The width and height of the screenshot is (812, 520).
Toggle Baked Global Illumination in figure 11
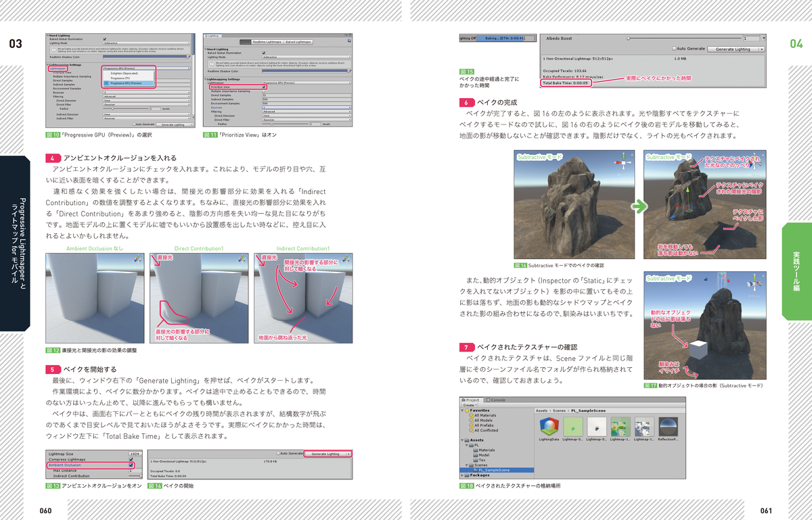[x=264, y=53]
